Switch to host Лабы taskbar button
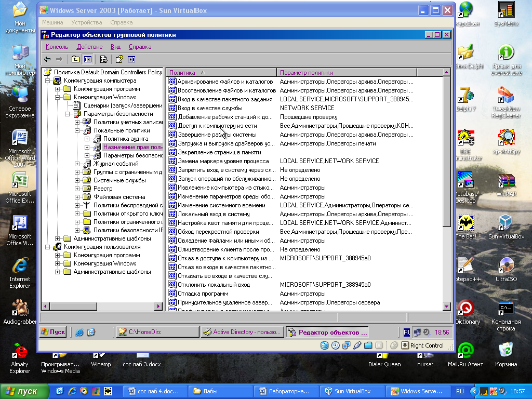 (x=220, y=391)
